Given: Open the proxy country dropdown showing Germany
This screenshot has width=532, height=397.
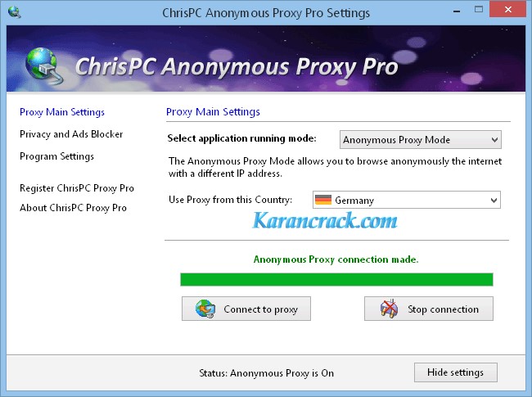Looking at the screenshot, I should pyautogui.click(x=407, y=200).
